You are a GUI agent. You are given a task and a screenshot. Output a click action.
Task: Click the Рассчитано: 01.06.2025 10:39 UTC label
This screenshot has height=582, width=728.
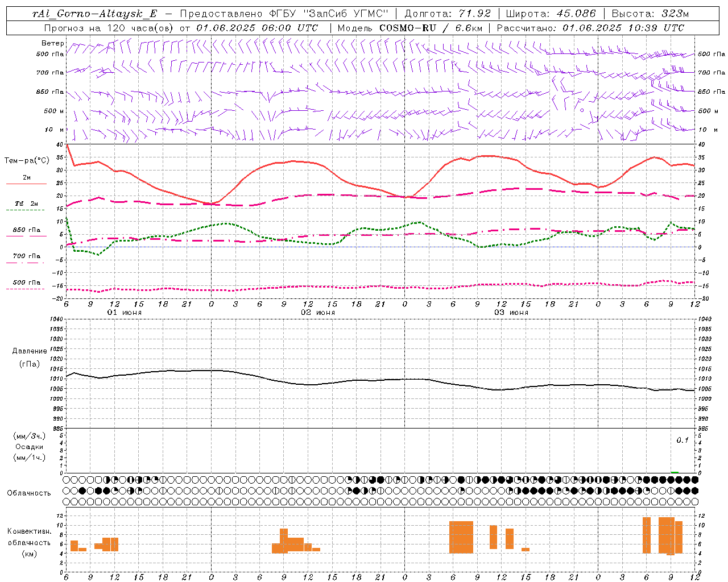(590, 28)
